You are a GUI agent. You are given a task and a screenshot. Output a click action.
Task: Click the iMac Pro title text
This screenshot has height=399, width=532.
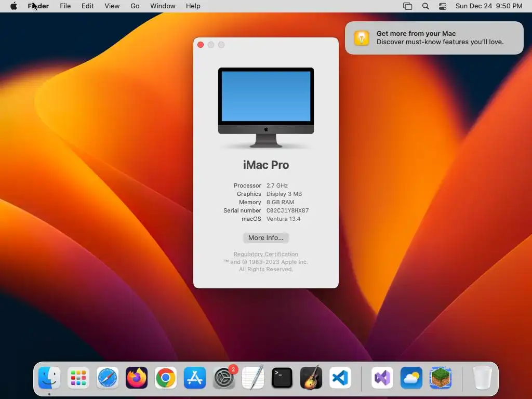tap(266, 165)
